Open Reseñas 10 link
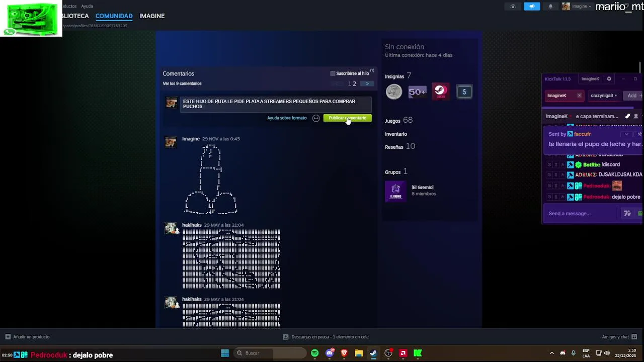Screen dimensions: 644x362 pos(400,146)
